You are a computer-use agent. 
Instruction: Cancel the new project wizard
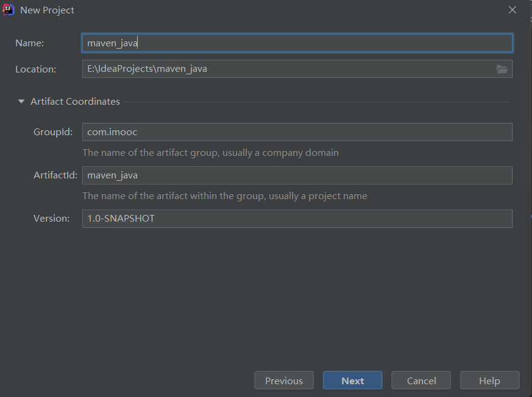pyautogui.click(x=421, y=381)
